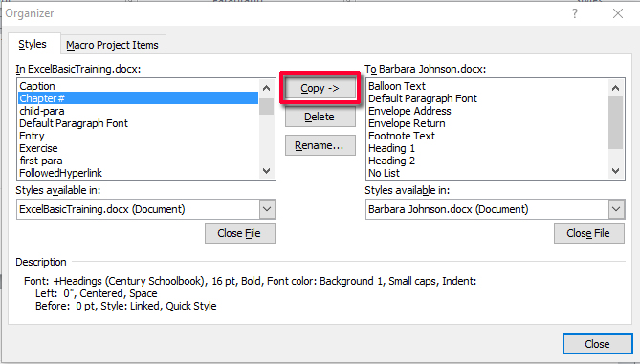The height and width of the screenshot is (364, 640).
Task: Switch to Macro Project Items tab
Action: [112, 45]
